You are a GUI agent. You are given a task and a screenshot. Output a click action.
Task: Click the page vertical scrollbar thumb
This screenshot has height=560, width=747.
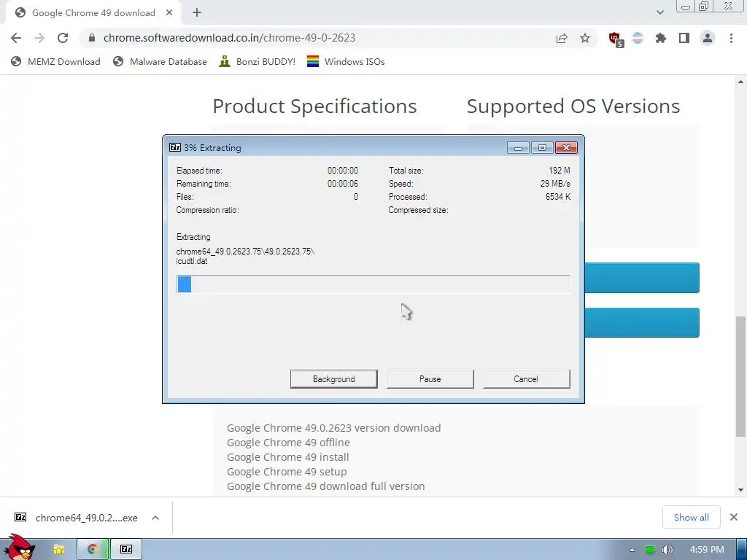741,376
